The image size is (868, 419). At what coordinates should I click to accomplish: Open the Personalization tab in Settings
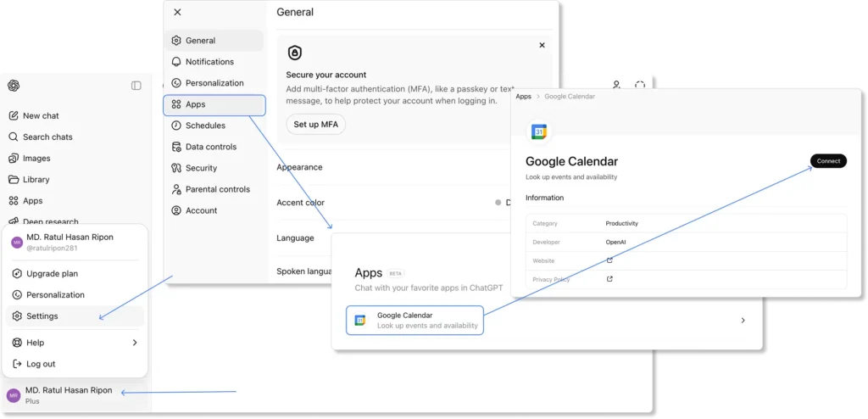(x=214, y=83)
